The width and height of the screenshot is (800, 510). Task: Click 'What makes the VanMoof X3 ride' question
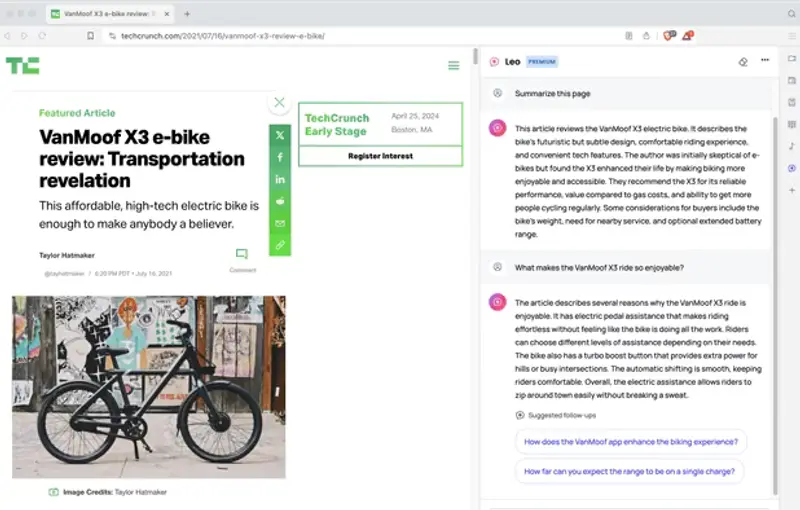tap(599, 267)
